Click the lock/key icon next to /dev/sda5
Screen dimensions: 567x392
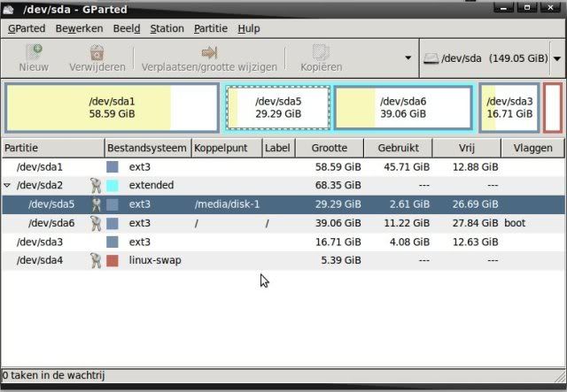coord(96,204)
